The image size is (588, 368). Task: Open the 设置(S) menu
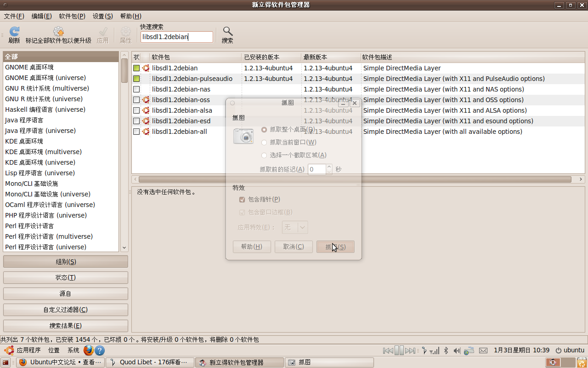point(103,16)
